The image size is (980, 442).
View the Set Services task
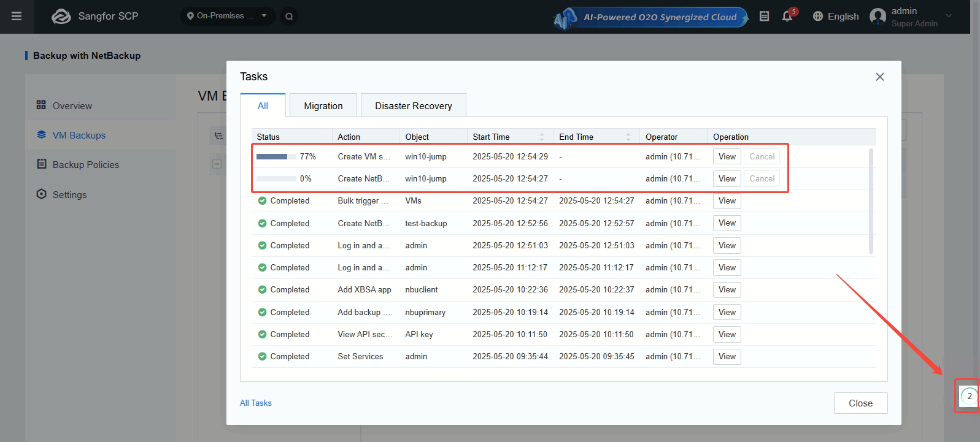click(x=727, y=356)
